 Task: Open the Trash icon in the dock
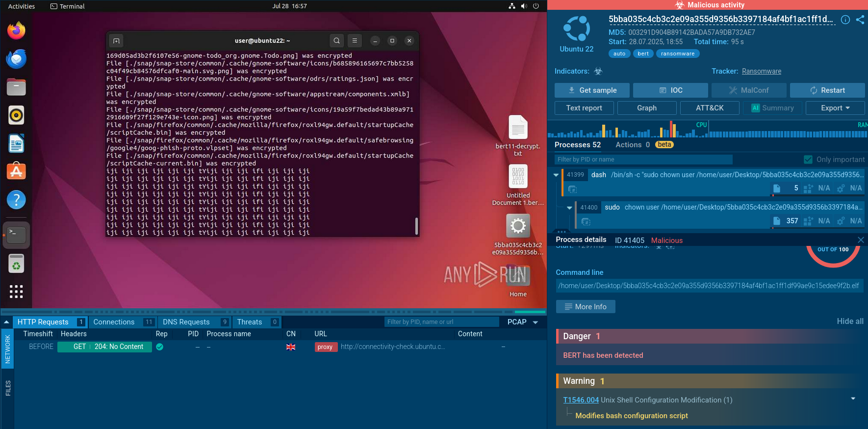point(16,264)
